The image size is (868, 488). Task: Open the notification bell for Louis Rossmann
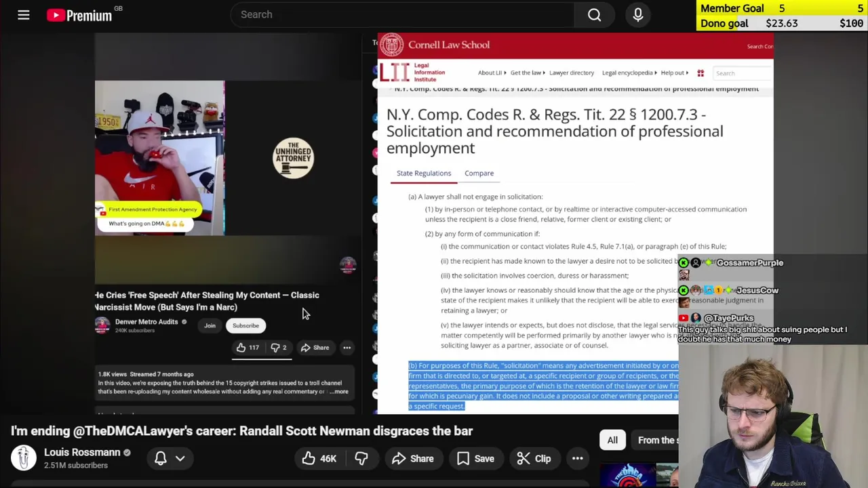161,458
